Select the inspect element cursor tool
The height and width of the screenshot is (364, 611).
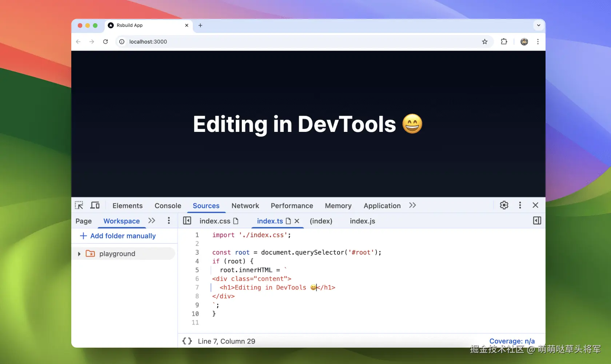pos(79,205)
